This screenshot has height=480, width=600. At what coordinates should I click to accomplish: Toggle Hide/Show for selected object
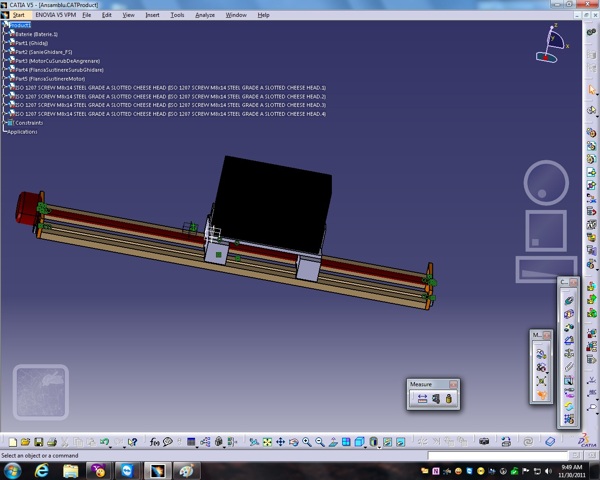click(387, 442)
